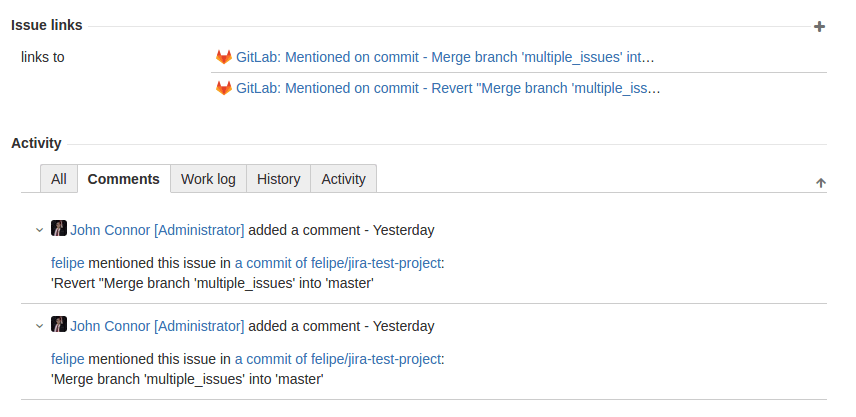
Task: Collapse the Revert commit comment
Action: click(x=39, y=230)
